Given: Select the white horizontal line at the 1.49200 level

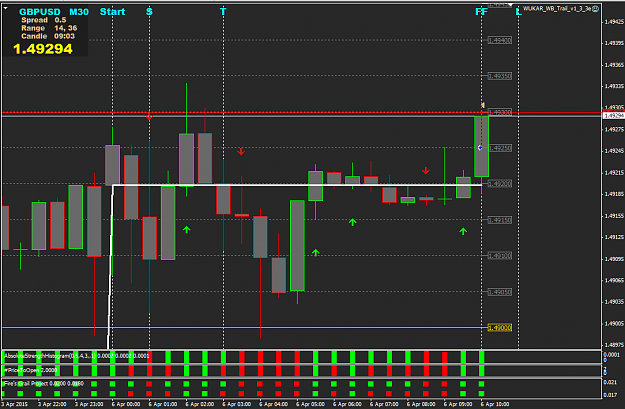Looking at the screenshot, I should click(x=297, y=185).
